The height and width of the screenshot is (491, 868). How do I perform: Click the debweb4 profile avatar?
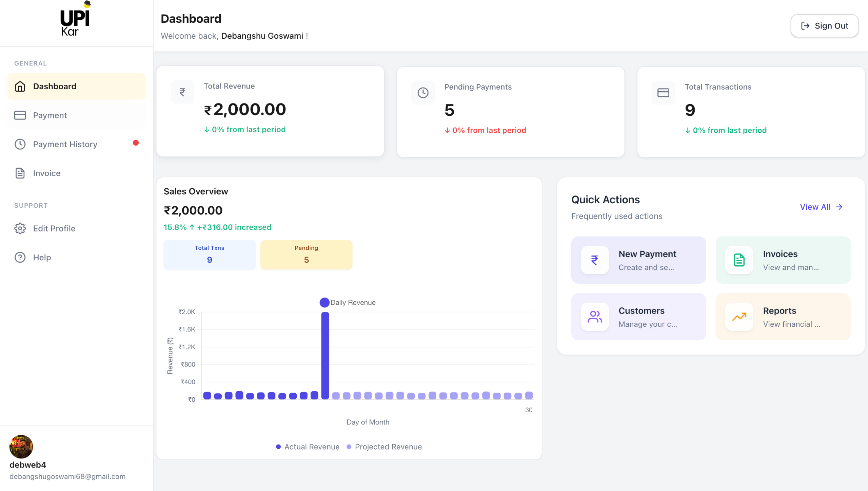click(21, 447)
